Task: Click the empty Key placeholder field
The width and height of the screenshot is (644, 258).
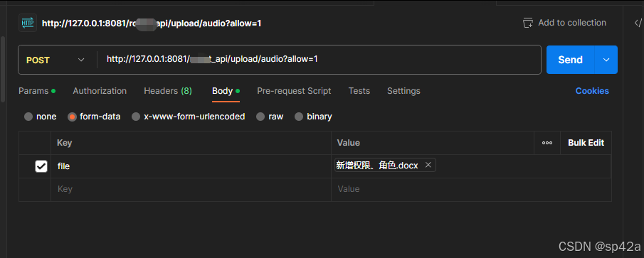Action: pyautogui.click(x=191, y=189)
